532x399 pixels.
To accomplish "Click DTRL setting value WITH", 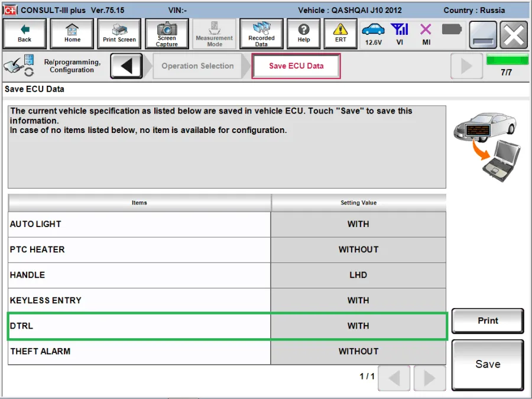I will point(358,326).
